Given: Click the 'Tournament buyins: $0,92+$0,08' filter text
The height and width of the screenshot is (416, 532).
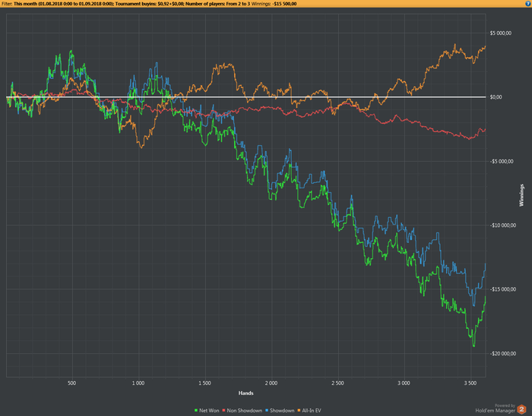Looking at the screenshot, I should coord(150,4).
